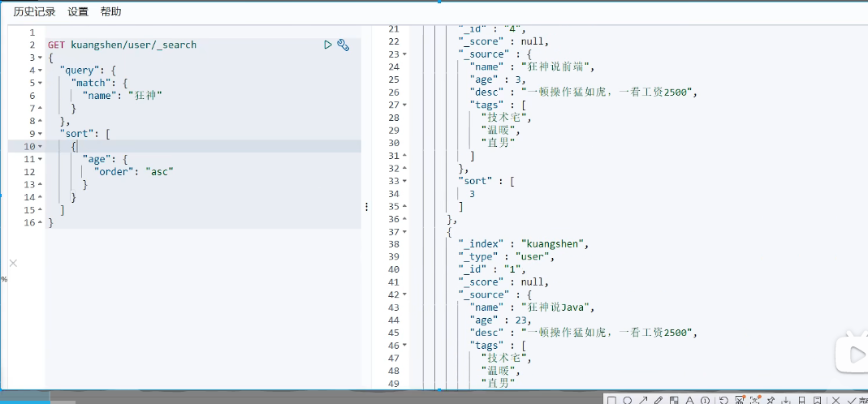Click the "desc" value on response line 26
This screenshot has width=868, height=404.
[608, 92]
